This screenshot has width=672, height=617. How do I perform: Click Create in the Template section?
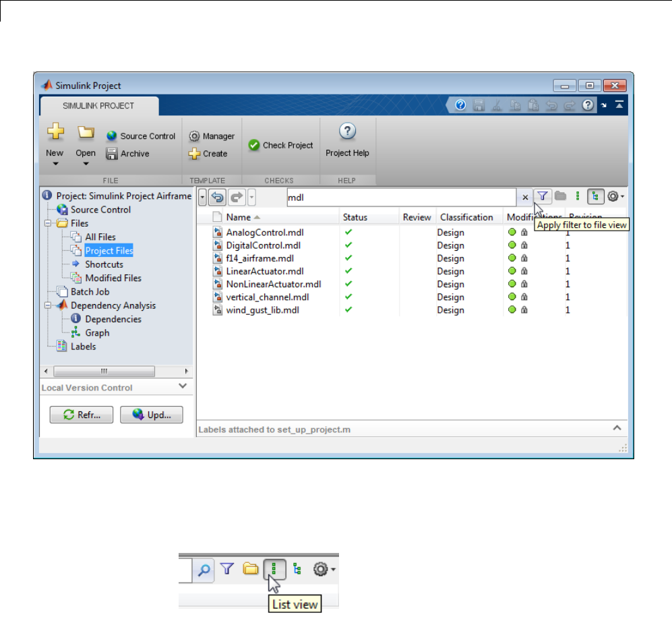pyautogui.click(x=208, y=154)
